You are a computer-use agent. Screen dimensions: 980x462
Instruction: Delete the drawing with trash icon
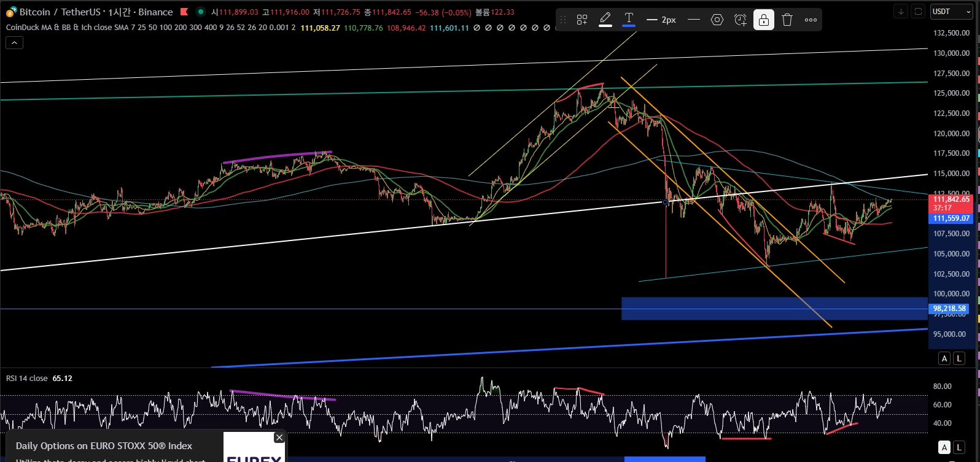787,20
